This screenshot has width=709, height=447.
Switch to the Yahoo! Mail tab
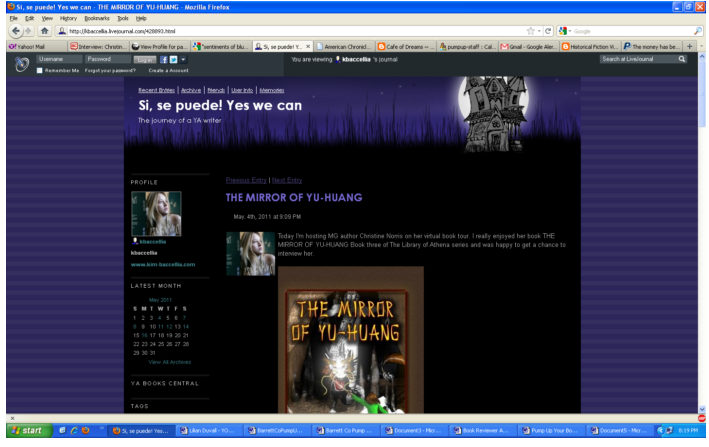[37, 46]
